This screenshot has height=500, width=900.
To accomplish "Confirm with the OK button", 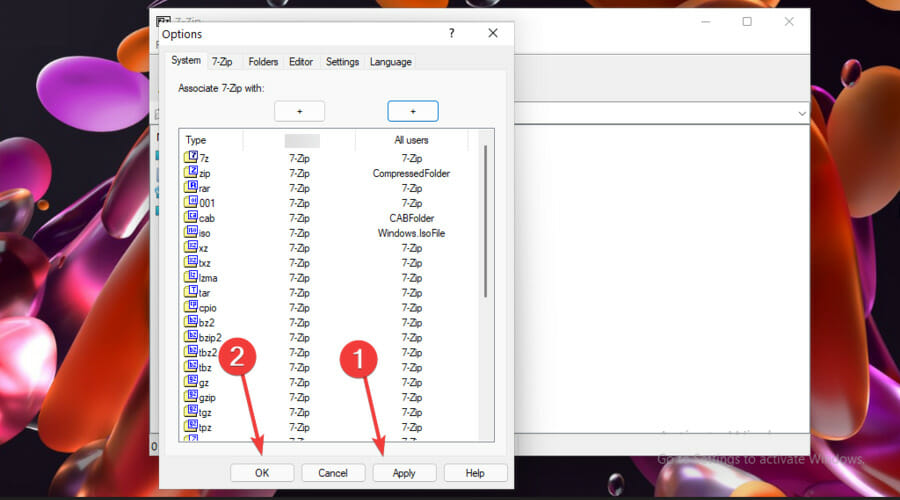I will pyautogui.click(x=262, y=473).
